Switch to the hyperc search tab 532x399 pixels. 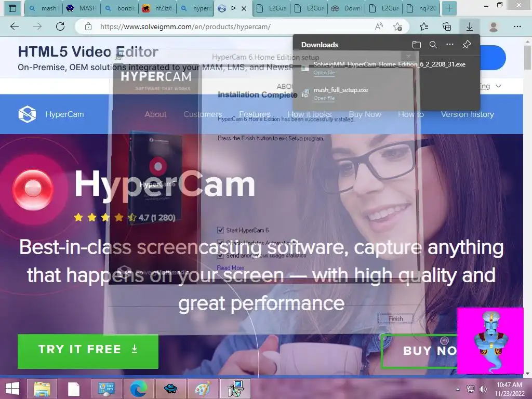point(195,8)
